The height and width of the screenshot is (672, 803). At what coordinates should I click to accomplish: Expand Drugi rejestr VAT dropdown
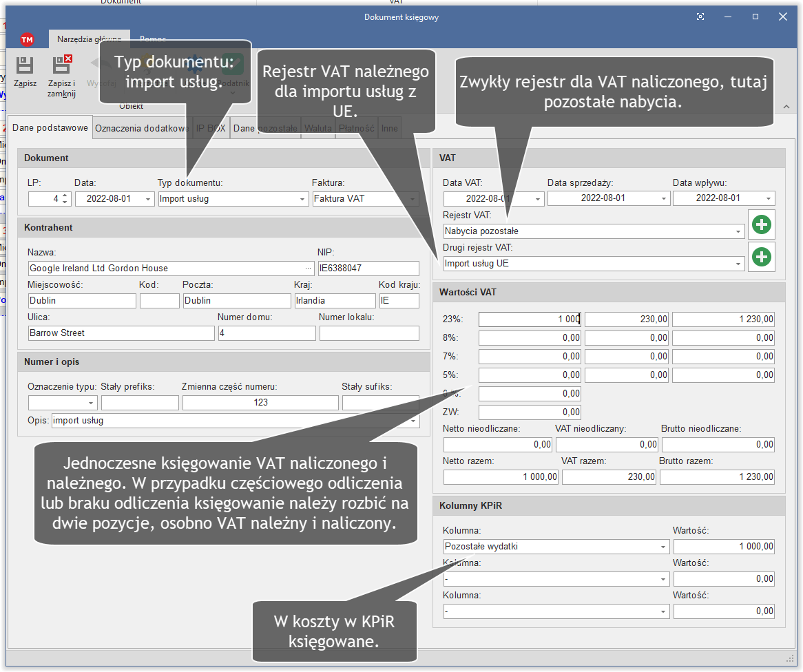pos(738,264)
